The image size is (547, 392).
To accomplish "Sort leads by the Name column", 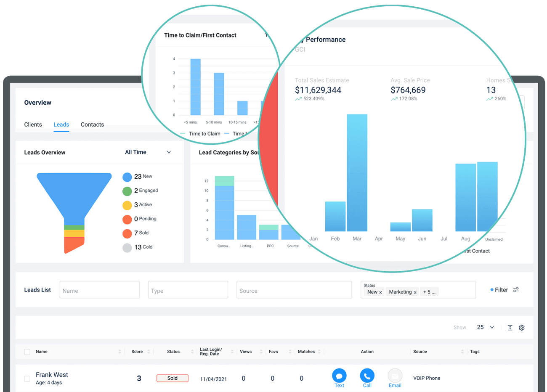I will (119, 352).
